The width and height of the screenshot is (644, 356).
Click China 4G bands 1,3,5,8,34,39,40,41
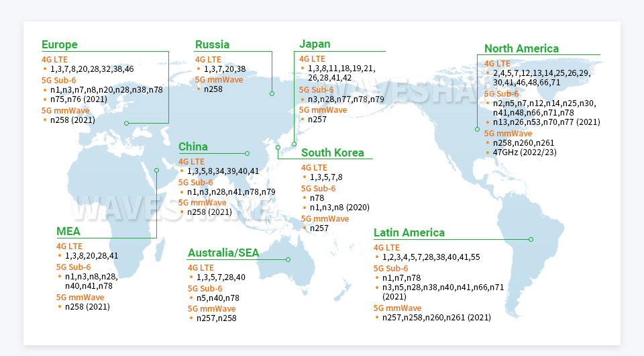[x=223, y=171]
